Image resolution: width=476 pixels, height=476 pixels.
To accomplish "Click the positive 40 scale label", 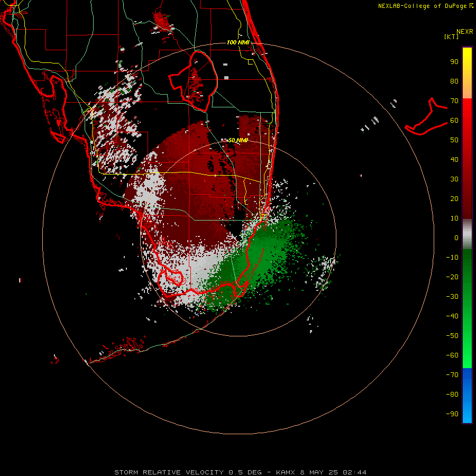I will pos(454,160).
